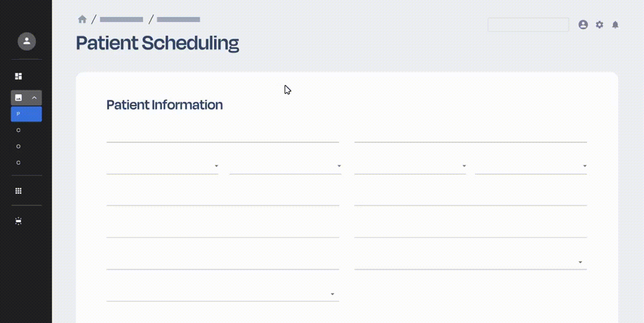Image resolution: width=644 pixels, height=323 pixels.
Task: Click the first breadcrumb link after the home icon
Action: [x=122, y=20]
